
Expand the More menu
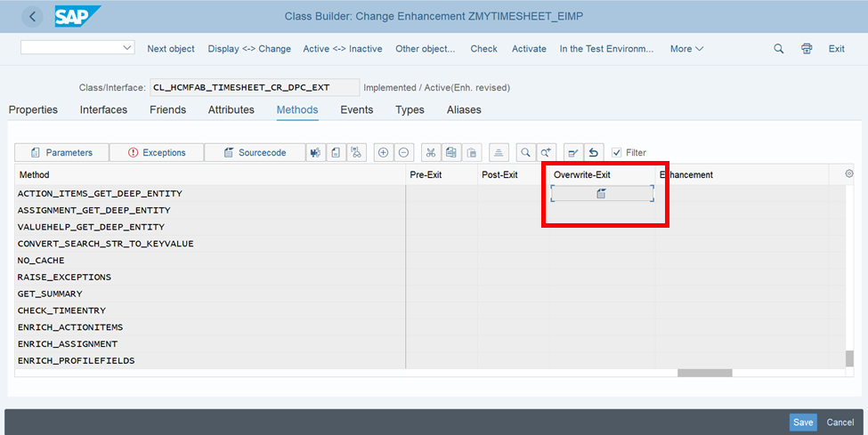click(686, 49)
